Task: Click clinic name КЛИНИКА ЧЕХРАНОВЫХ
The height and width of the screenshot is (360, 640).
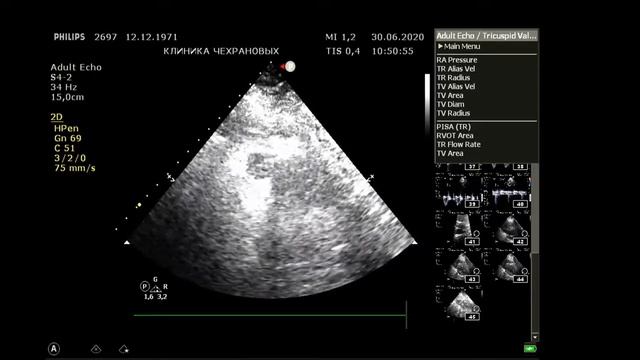Action: pos(221,51)
